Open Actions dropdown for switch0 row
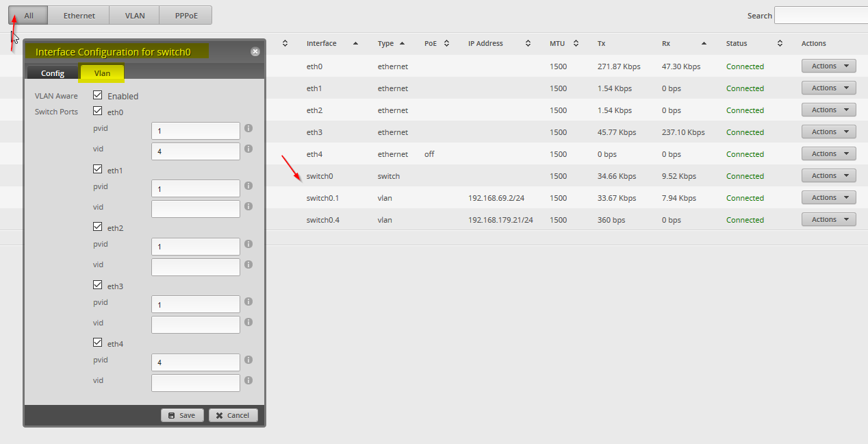The image size is (868, 444). (828, 176)
